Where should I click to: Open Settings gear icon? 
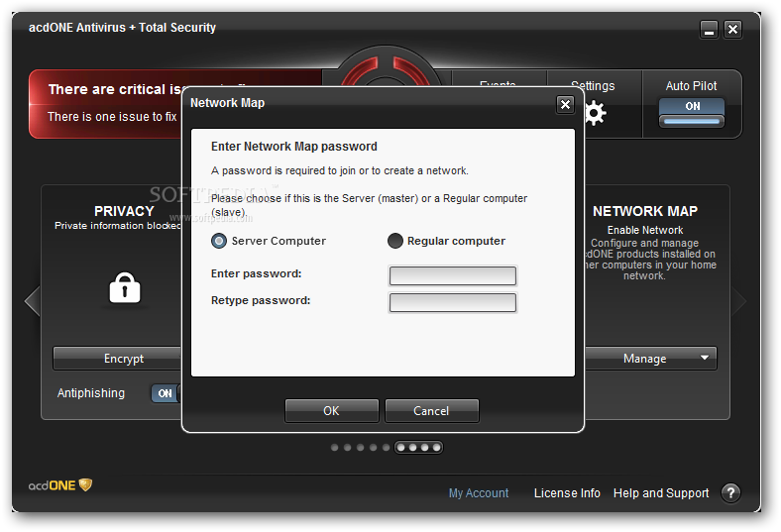[595, 113]
